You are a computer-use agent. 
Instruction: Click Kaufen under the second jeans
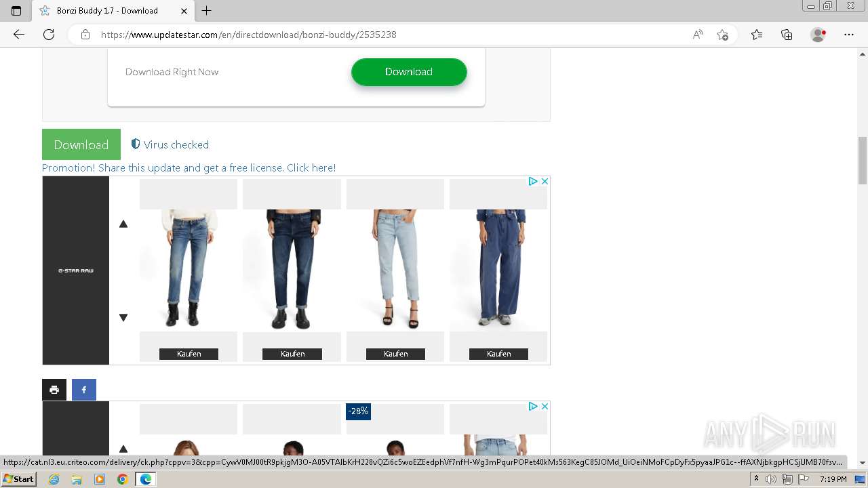292,354
